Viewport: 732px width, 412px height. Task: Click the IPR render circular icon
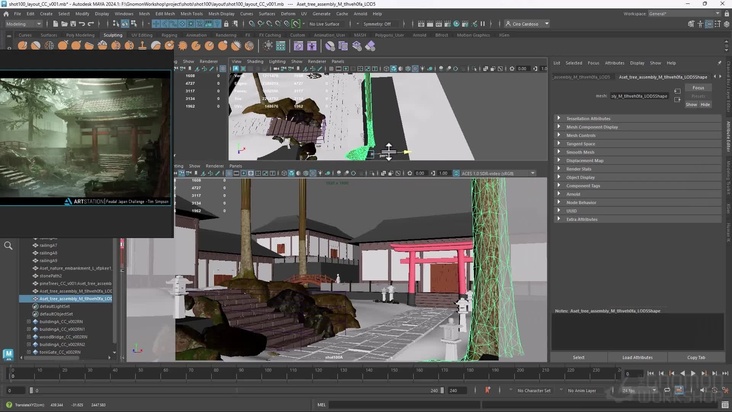tap(457, 24)
